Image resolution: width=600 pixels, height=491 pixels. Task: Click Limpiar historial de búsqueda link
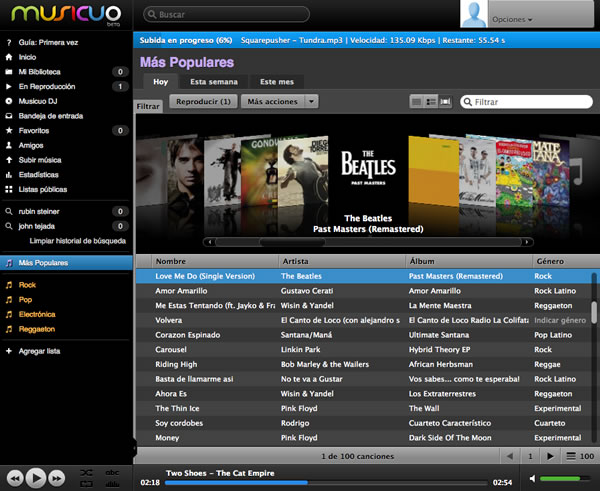78,241
